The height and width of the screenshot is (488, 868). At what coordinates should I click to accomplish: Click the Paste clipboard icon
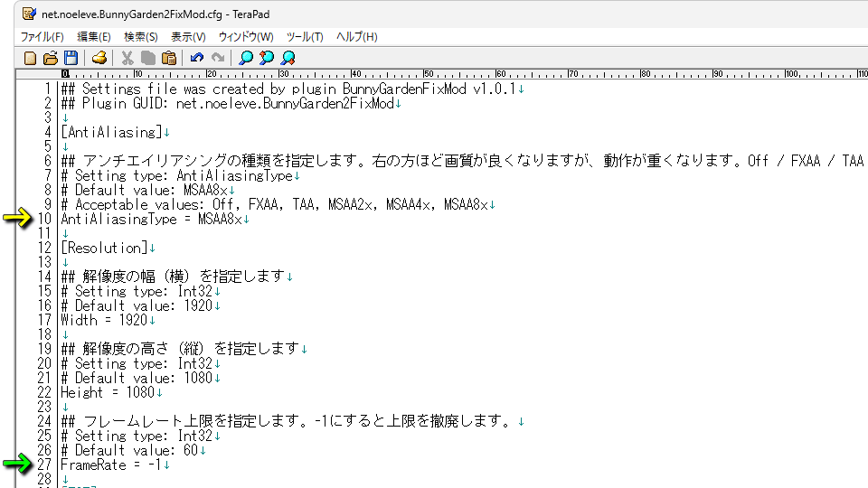click(x=169, y=58)
